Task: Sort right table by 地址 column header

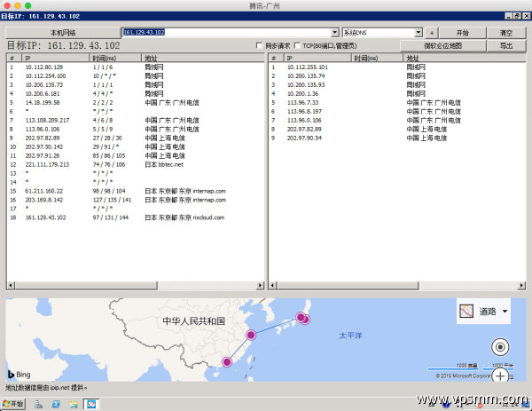Action: tap(464, 58)
